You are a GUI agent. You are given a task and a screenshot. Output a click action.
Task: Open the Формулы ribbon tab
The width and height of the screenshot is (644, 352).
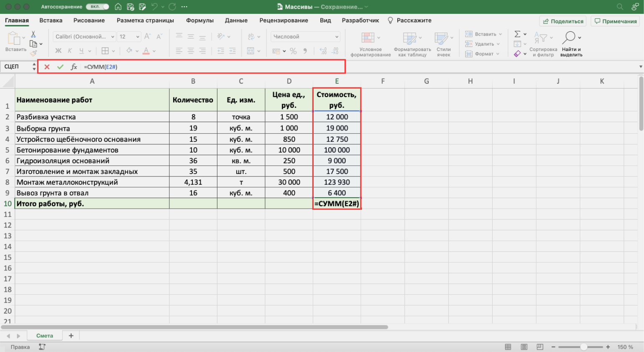pyautogui.click(x=199, y=20)
